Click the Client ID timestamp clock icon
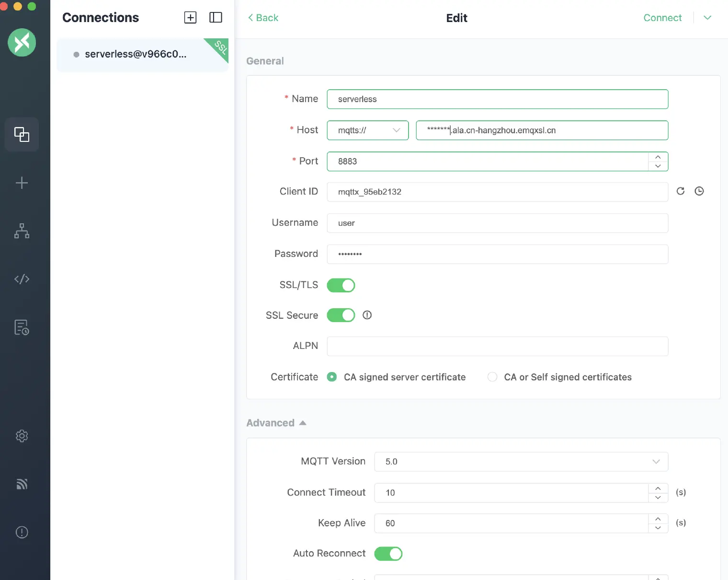The height and width of the screenshot is (580, 728). point(699,191)
